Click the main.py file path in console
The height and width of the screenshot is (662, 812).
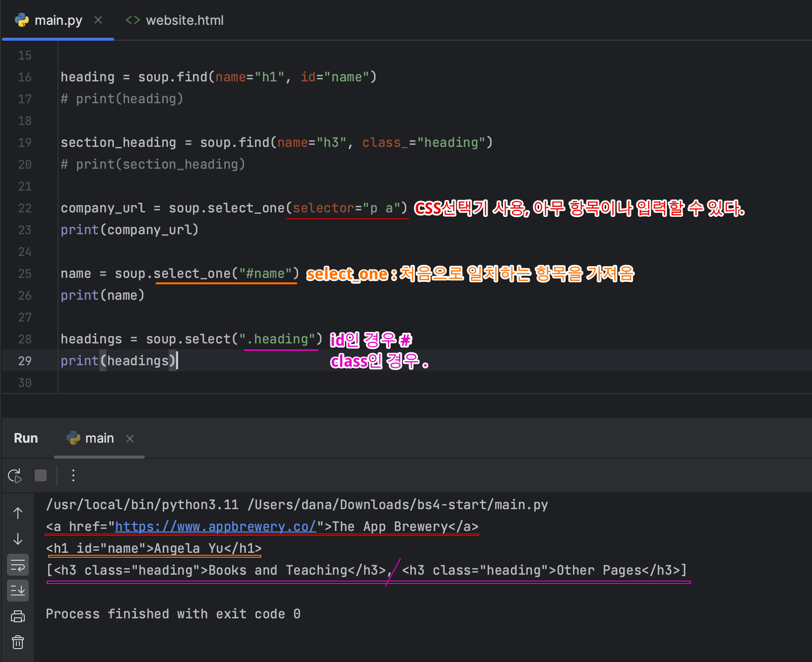[x=397, y=505]
